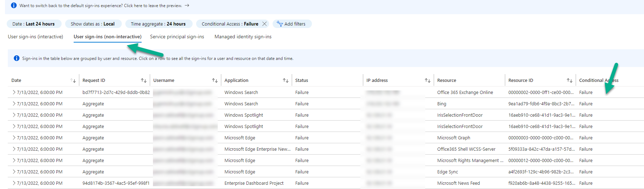Click the arrow icon to leave the preview
The width and height of the screenshot is (644, 189).
(187, 5)
